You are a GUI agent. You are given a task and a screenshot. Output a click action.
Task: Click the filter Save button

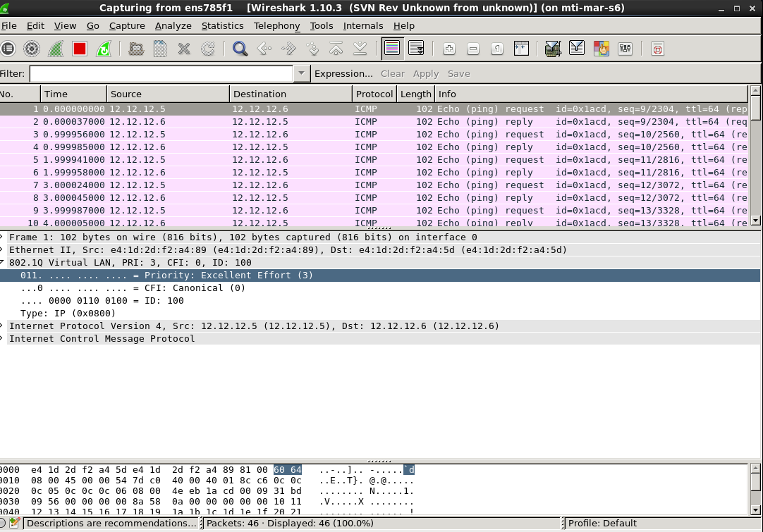459,73
